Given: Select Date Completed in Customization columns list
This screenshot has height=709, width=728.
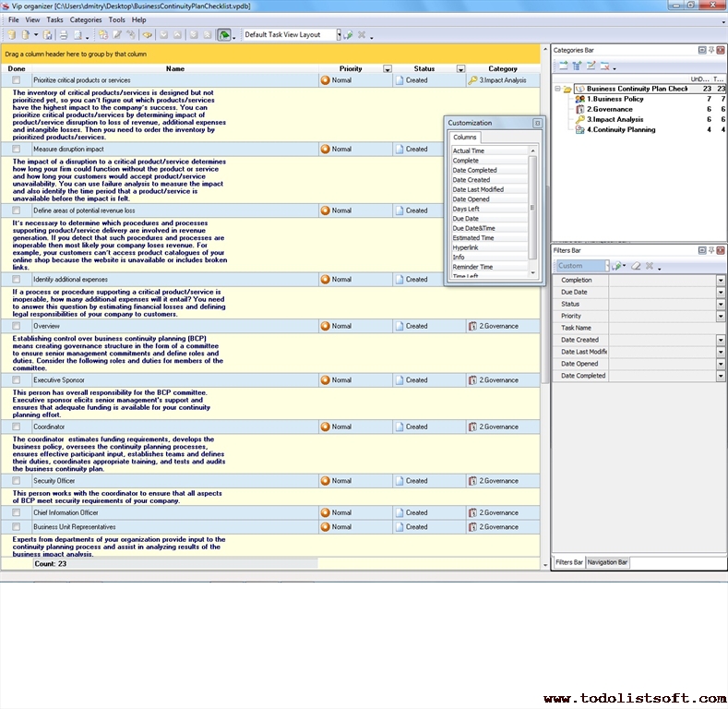Looking at the screenshot, I should pyautogui.click(x=475, y=170).
